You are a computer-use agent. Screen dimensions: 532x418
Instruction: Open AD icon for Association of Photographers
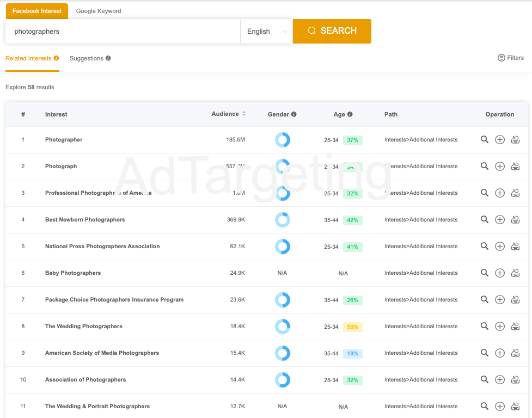pyautogui.click(x=515, y=380)
